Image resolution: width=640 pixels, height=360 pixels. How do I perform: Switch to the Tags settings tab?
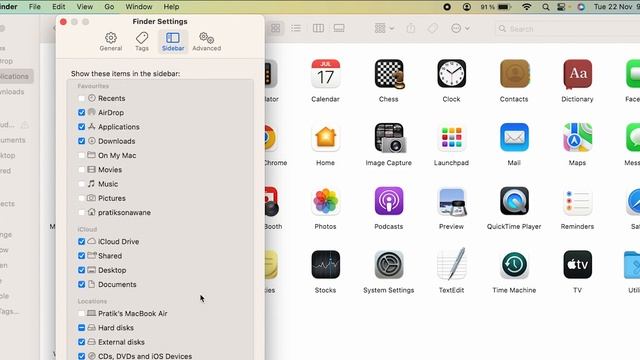(142, 42)
